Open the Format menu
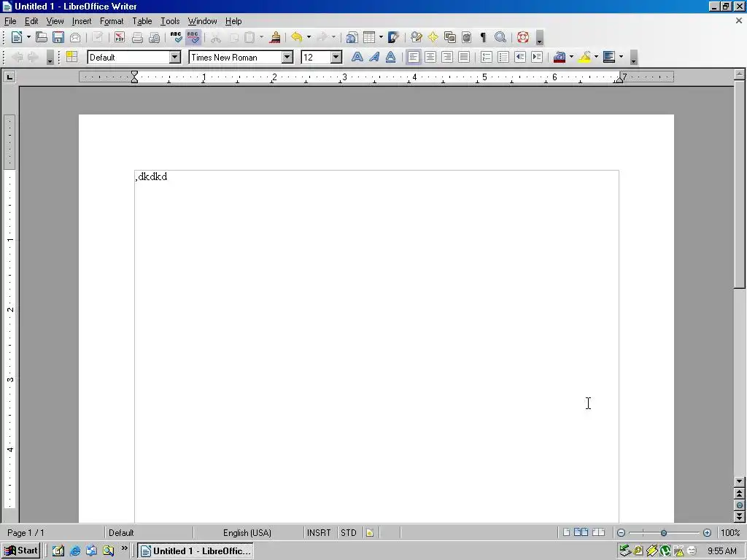 click(112, 21)
